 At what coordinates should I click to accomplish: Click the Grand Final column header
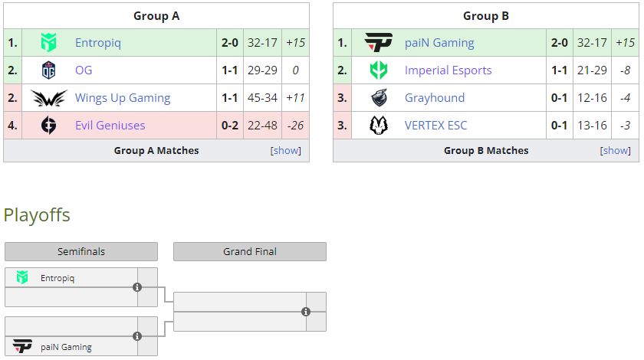pyautogui.click(x=250, y=251)
